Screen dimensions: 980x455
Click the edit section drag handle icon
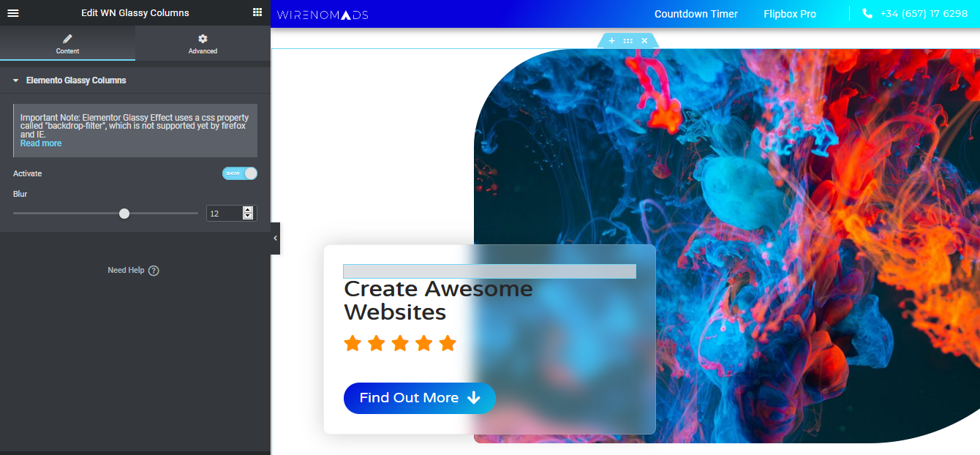point(628,41)
